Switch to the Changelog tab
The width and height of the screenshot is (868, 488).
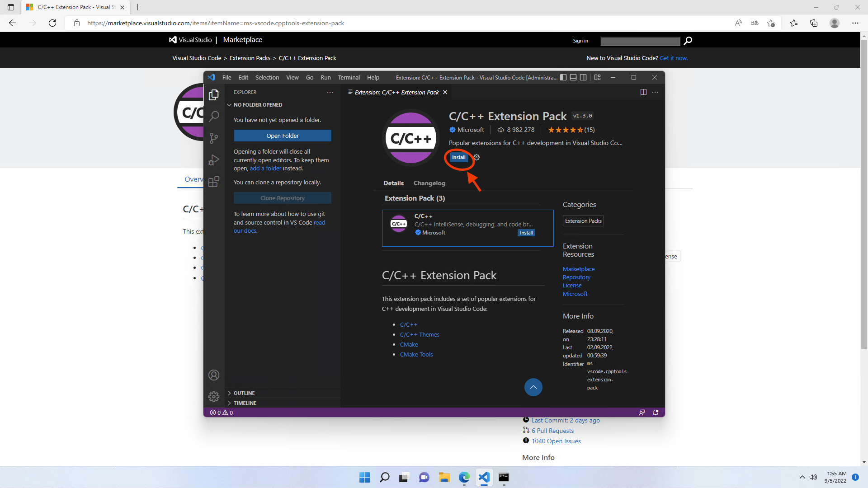[x=429, y=183]
